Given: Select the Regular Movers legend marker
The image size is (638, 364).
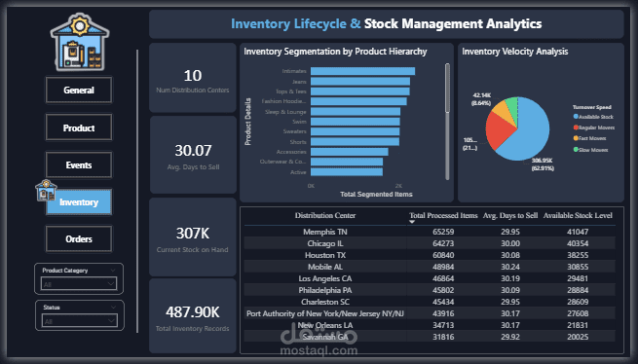Looking at the screenshot, I should 576,127.
